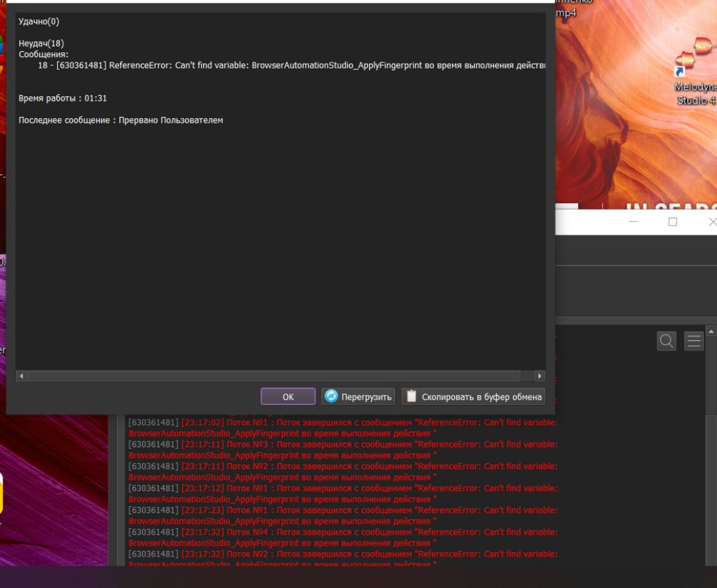Copy results with Скопировать в буфер обмена
This screenshot has height=588, width=717.
coord(473,397)
